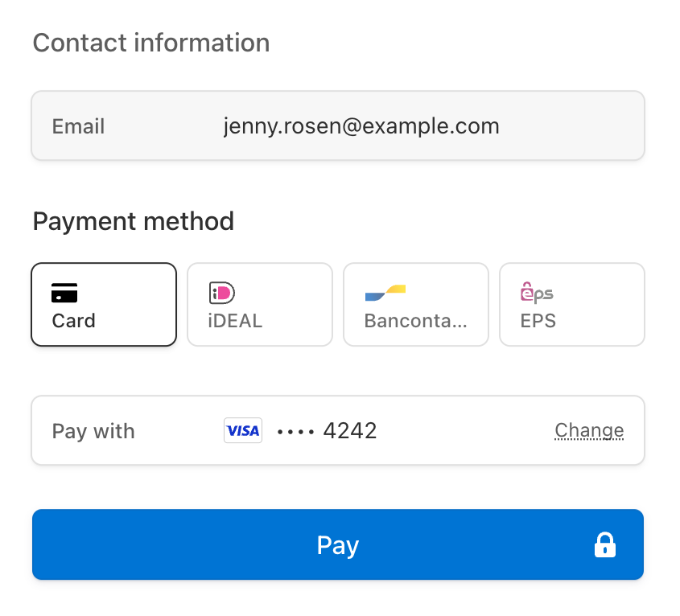Image resolution: width=680 pixels, height=616 pixels.
Task: Click the Email field label
Action: (78, 126)
